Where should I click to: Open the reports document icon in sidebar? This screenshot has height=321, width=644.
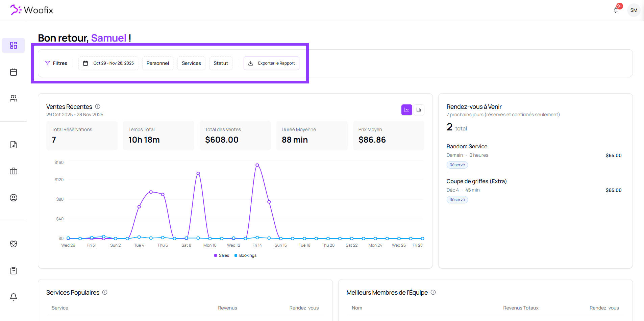pyautogui.click(x=14, y=145)
